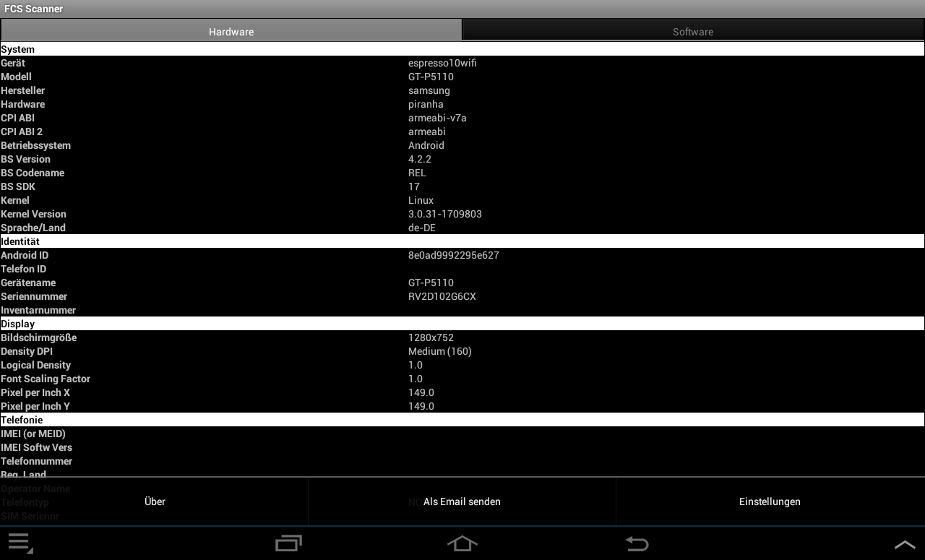The height and width of the screenshot is (560, 925).
Task: Select the Android operating system value
Action: (426, 145)
